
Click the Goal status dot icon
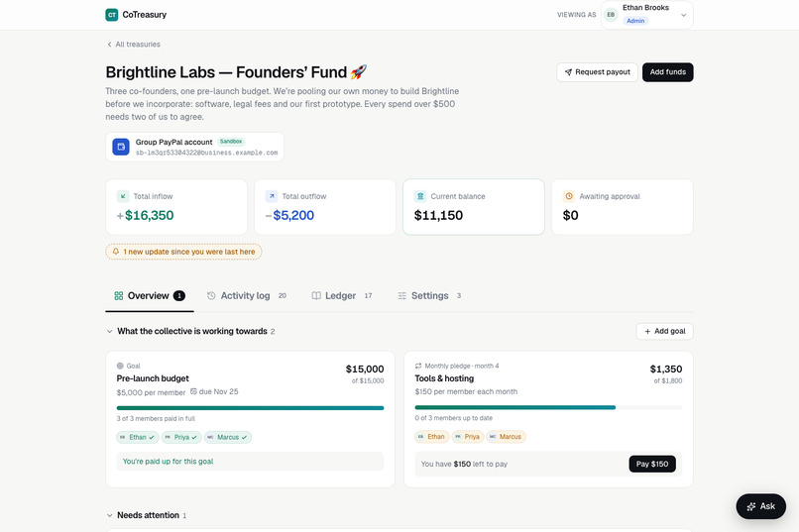point(120,366)
